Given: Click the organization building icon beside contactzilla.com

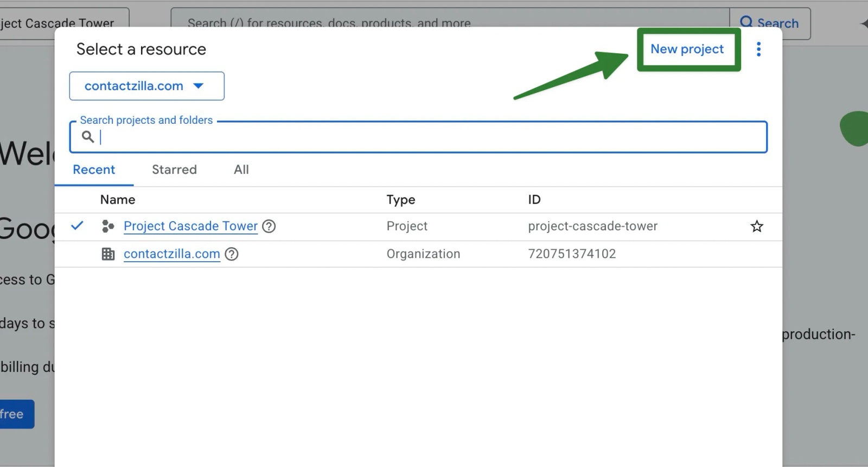Looking at the screenshot, I should click(108, 254).
